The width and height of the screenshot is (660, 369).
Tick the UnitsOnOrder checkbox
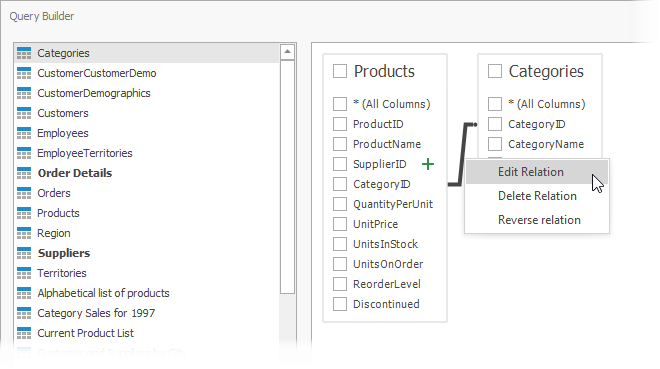340,264
